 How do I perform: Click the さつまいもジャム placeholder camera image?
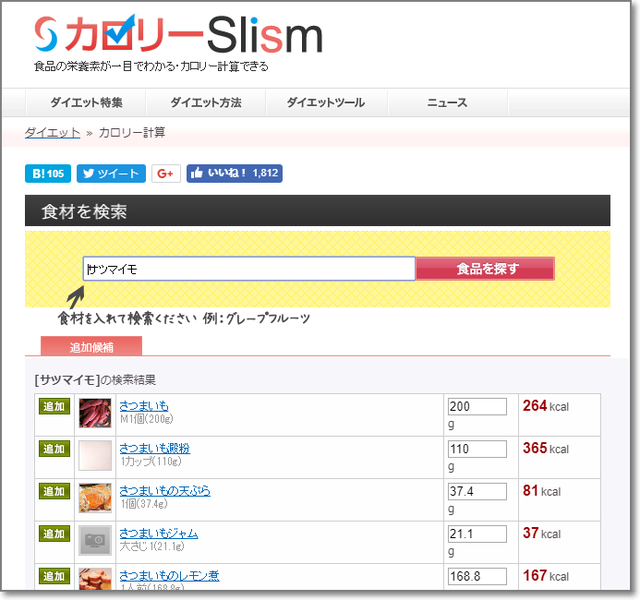pos(95,540)
